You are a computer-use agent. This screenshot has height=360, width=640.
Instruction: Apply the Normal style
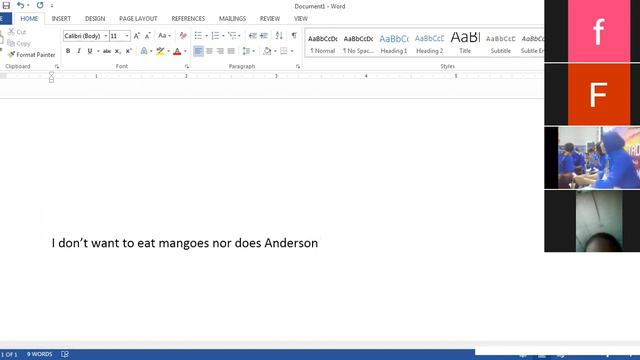[x=322, y=44]
